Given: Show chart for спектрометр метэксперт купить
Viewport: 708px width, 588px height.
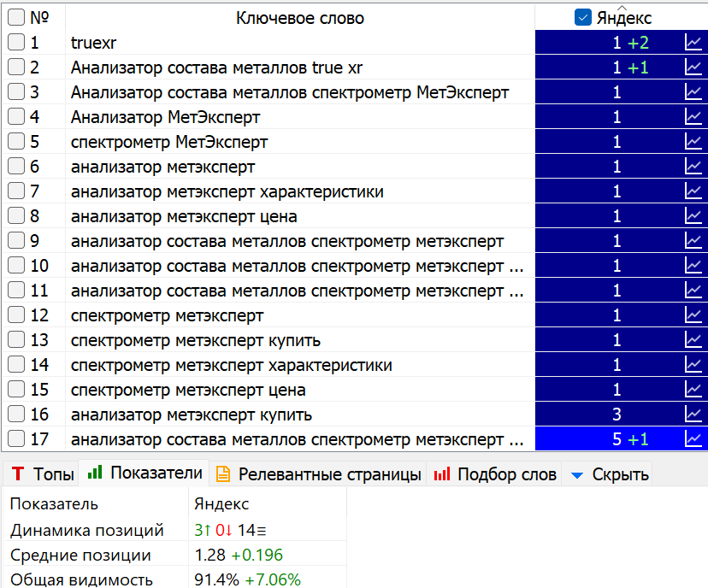Looking at the screenshot, I should [x=693, y=340].
